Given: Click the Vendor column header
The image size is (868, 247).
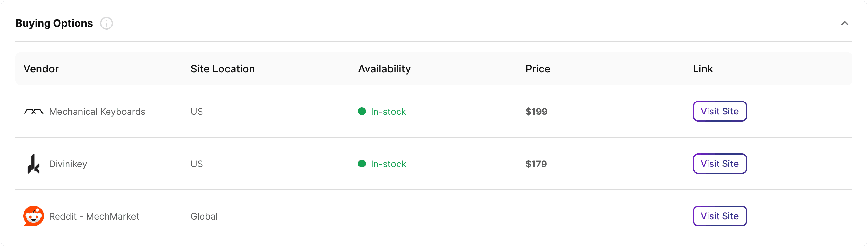Looking at the screenshot, I should 41,69.
